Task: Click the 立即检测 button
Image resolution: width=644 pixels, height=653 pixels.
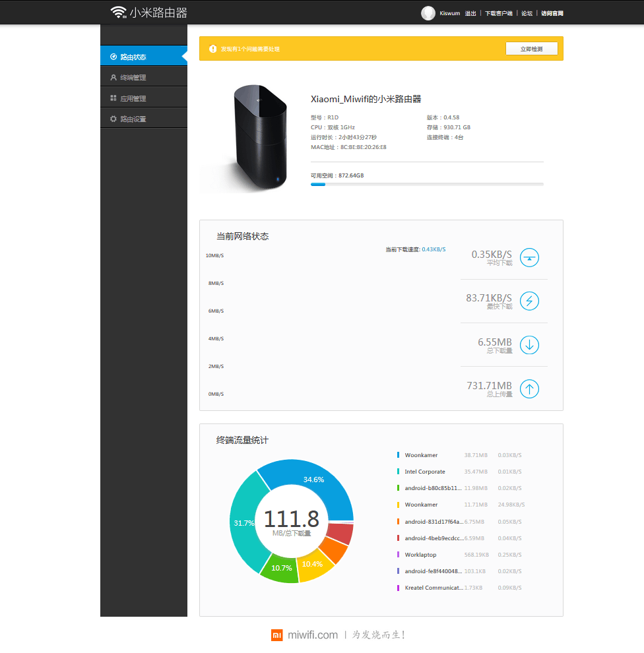Action: tap(531, 49)
